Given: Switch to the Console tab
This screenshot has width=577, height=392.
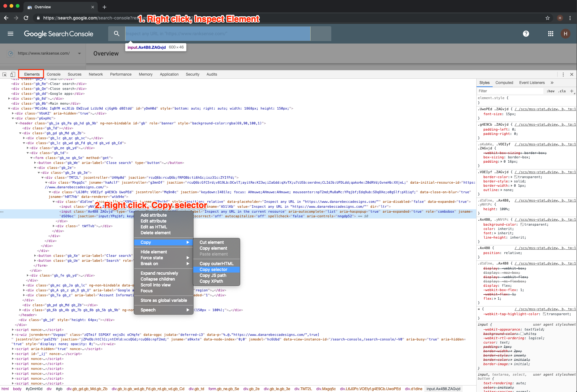Looking at the screenshot, I should pyautogui.click(x=53, y=74).
